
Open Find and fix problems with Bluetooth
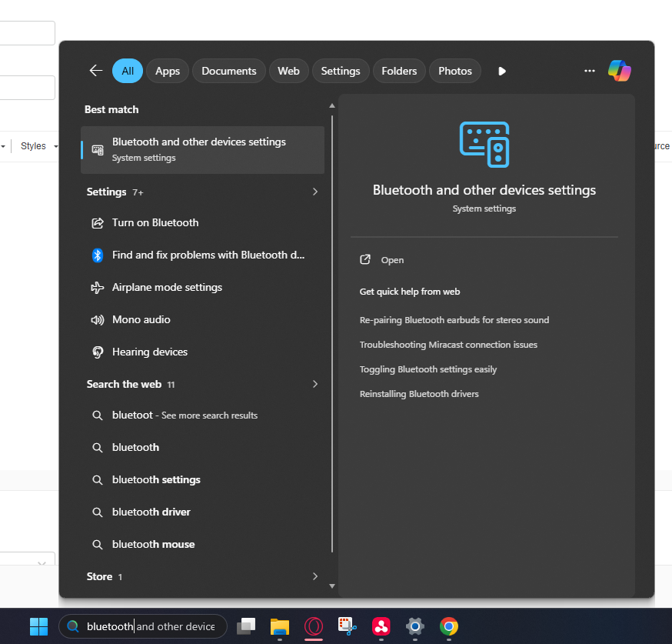[202, 255]
